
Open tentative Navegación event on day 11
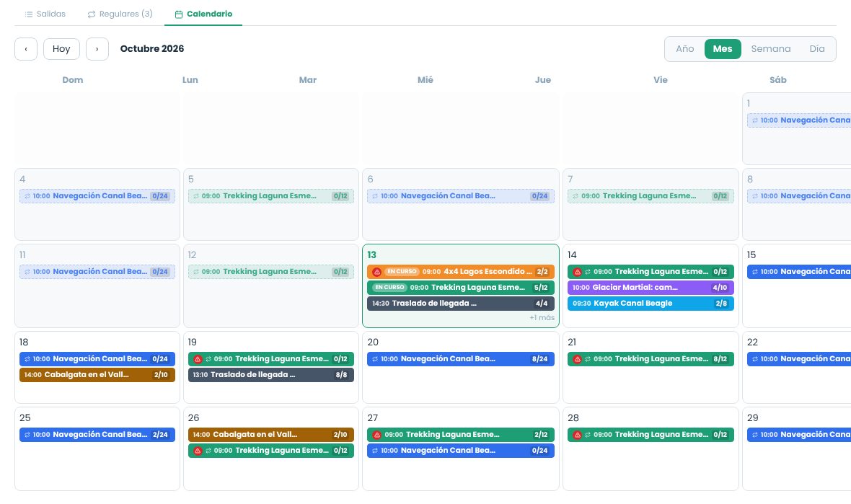(x=97, y=272)
